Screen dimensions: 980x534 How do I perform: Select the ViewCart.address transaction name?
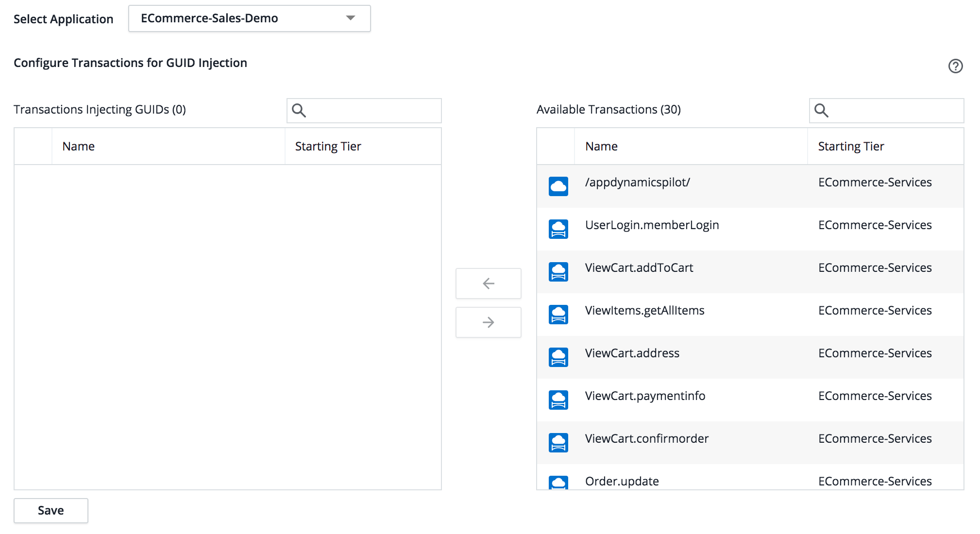coord(632,353)
